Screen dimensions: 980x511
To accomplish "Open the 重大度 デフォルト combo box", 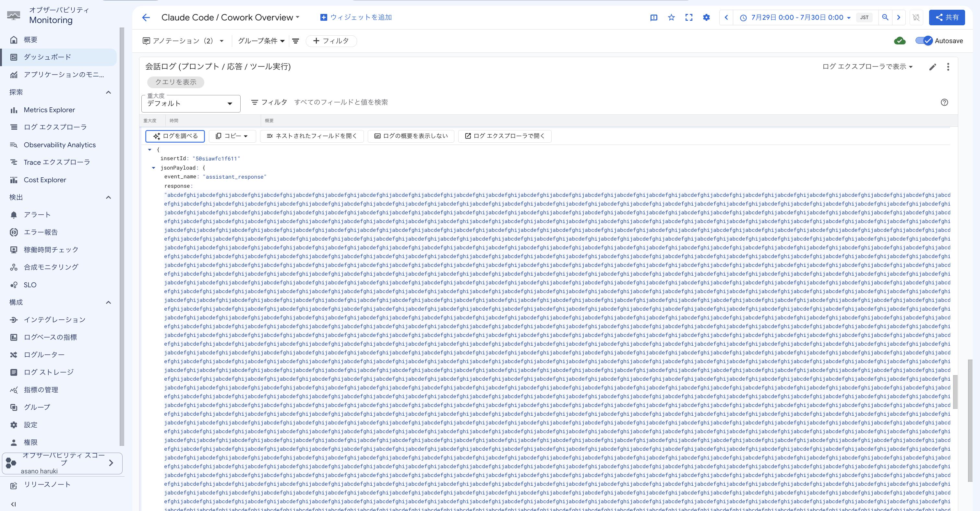I will coord(191,103).
